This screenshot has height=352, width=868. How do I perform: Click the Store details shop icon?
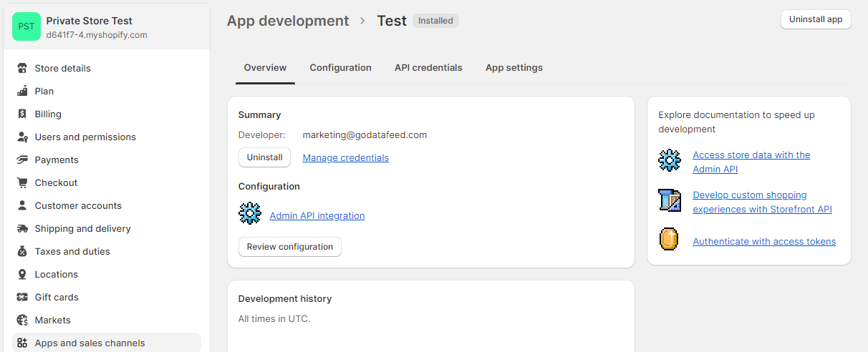22,69
